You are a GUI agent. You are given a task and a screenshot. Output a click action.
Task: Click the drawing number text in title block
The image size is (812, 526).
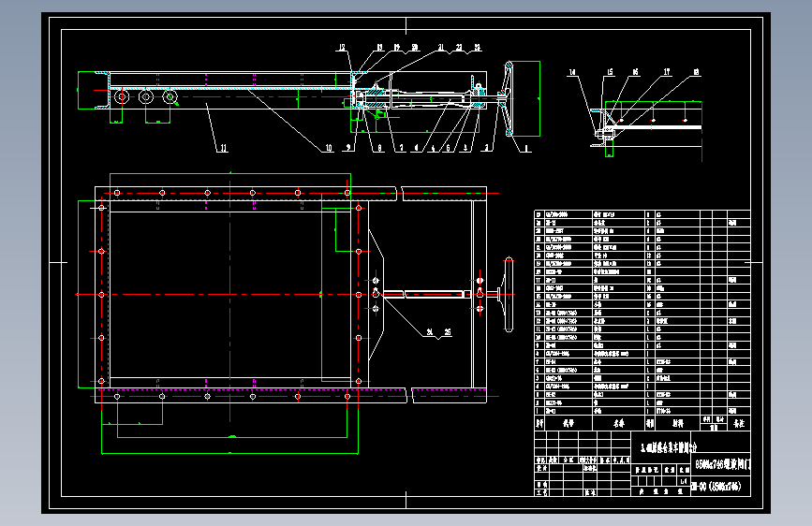(717, 487)
